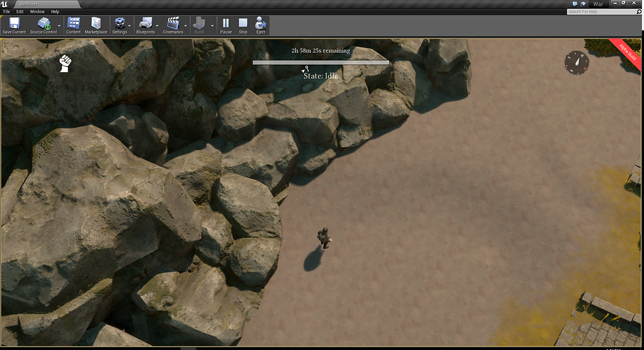Open the tutorials graduation cap icon
This screenshot has height=350, width=644.
point(583,4)
